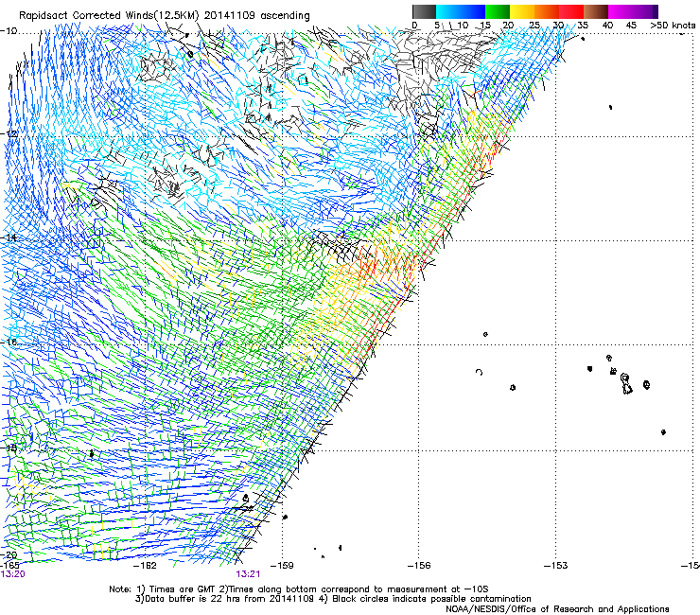Image resolution: width=700 pixels, height=615 pixels.
Task: Click the date '20141109 ascending' in the title
Action: (x=256, y=15)
